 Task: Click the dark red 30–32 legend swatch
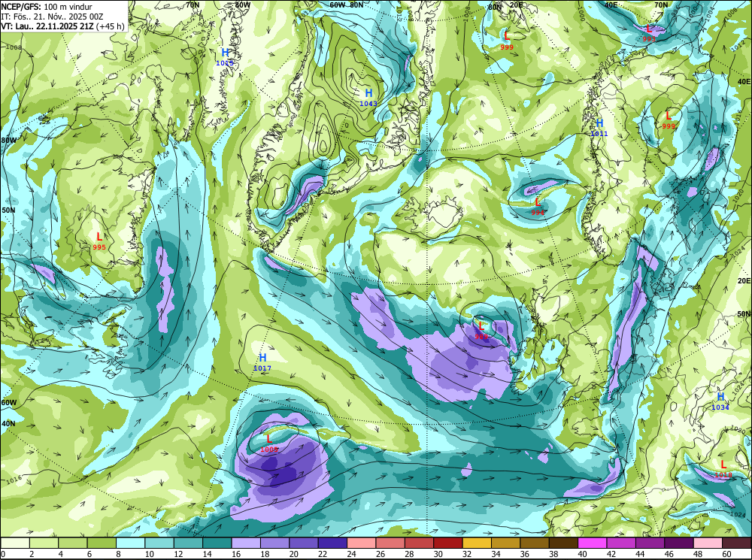tap(448, 543)
